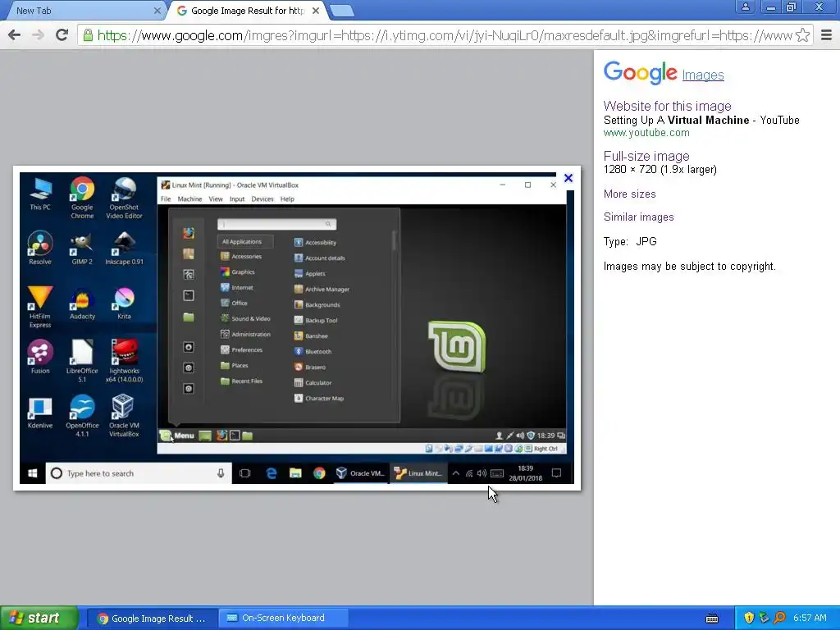The image size is (840, 630).
Task: Close the Google Image Result tab
Action: pos(316,11)
